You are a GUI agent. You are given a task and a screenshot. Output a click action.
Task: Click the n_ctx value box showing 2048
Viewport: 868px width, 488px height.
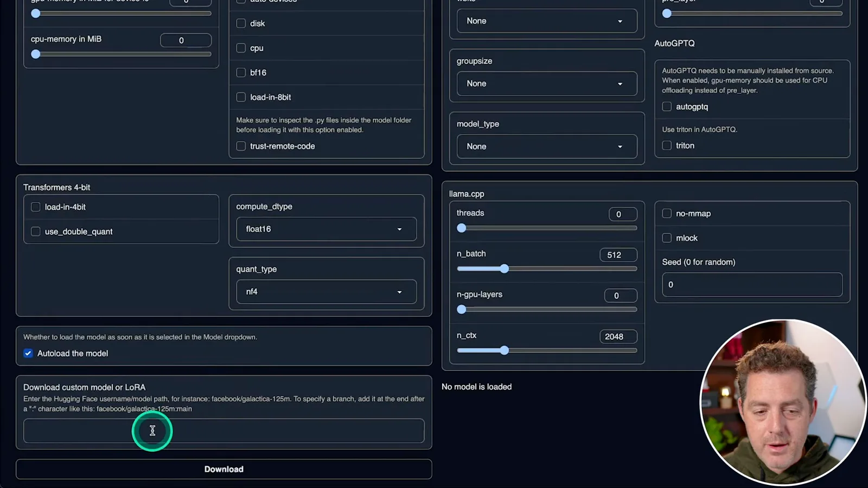[618, 336]
